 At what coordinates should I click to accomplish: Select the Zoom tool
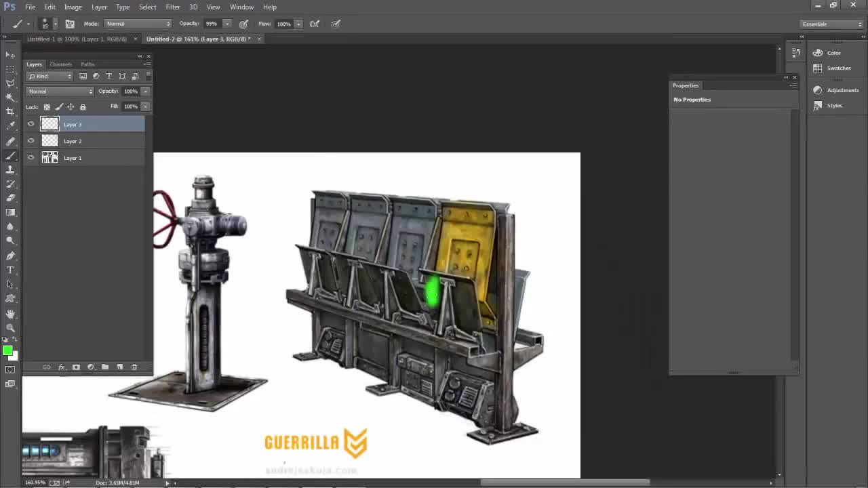point(10,327)
